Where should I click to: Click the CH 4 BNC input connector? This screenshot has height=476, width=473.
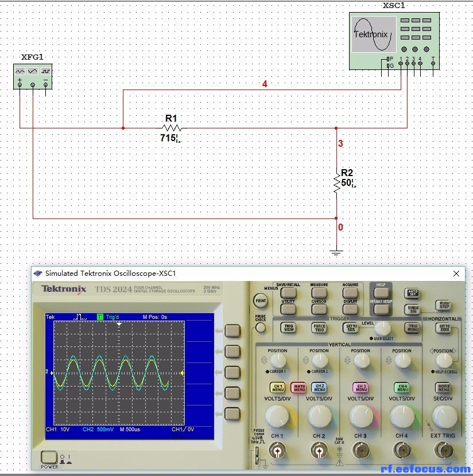click(x=402, y=451)
